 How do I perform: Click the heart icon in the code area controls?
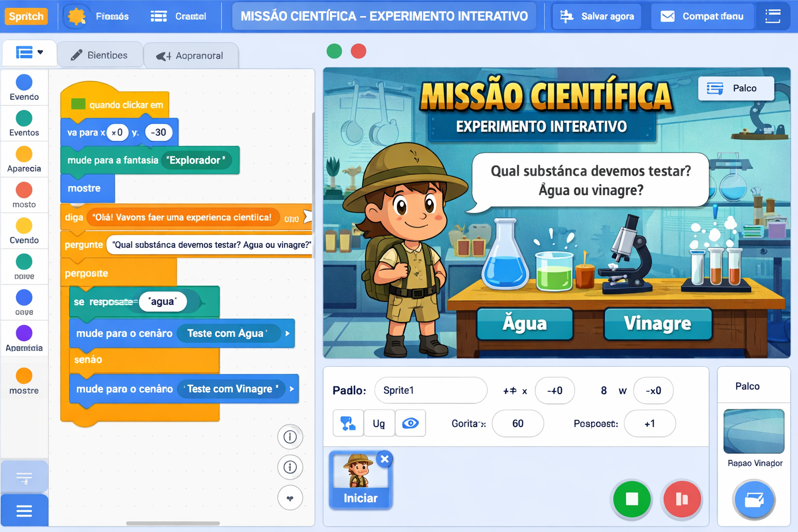pos(290,498)
